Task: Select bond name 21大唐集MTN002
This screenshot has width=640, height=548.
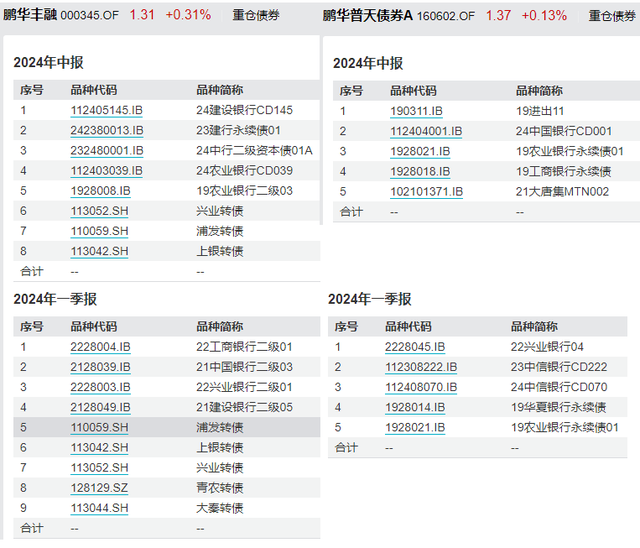Action: point(562,192)
